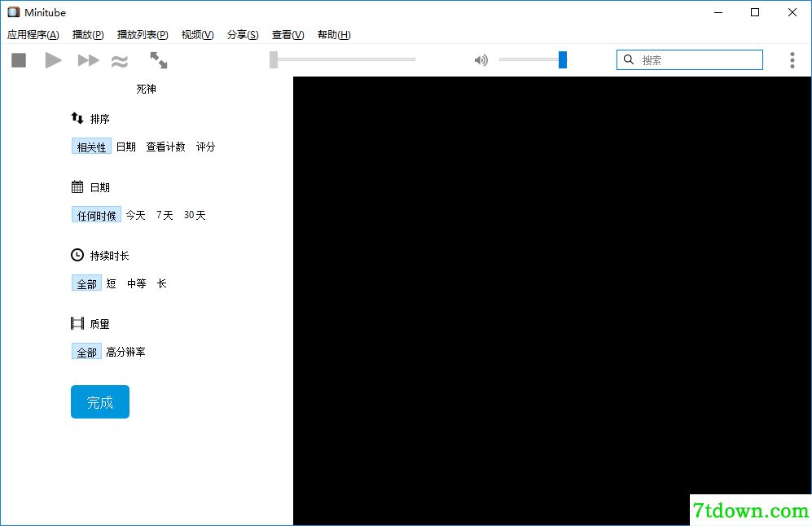Choose 中等 duration filter
Image resolution: width=812 pixels, height=526 pixels.
pyautogui.click(x=137, y=283)
